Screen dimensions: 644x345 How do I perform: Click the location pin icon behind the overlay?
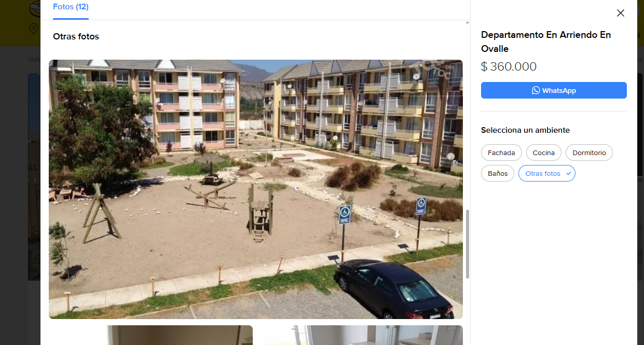tap(34, 29)
